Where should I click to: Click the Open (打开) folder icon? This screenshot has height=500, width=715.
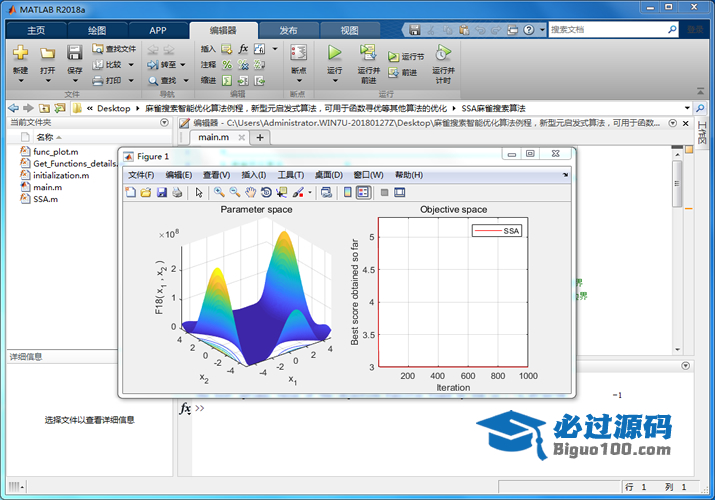point(47,53)
